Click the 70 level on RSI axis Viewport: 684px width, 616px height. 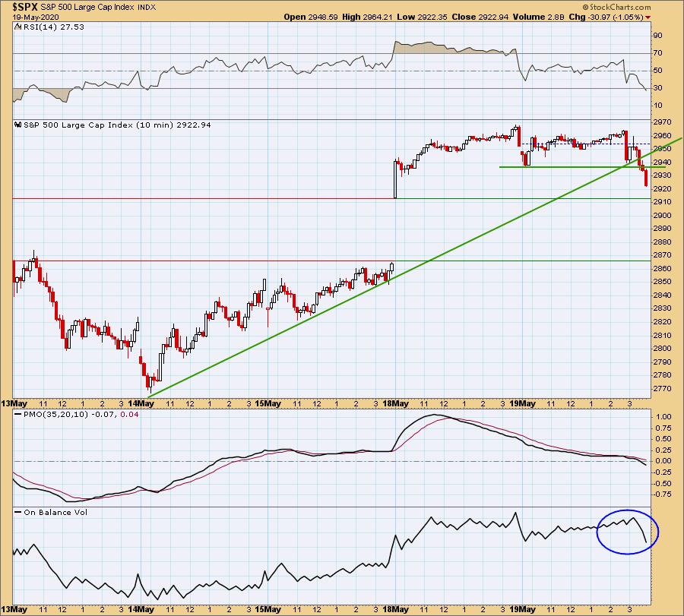coord(657,52)
